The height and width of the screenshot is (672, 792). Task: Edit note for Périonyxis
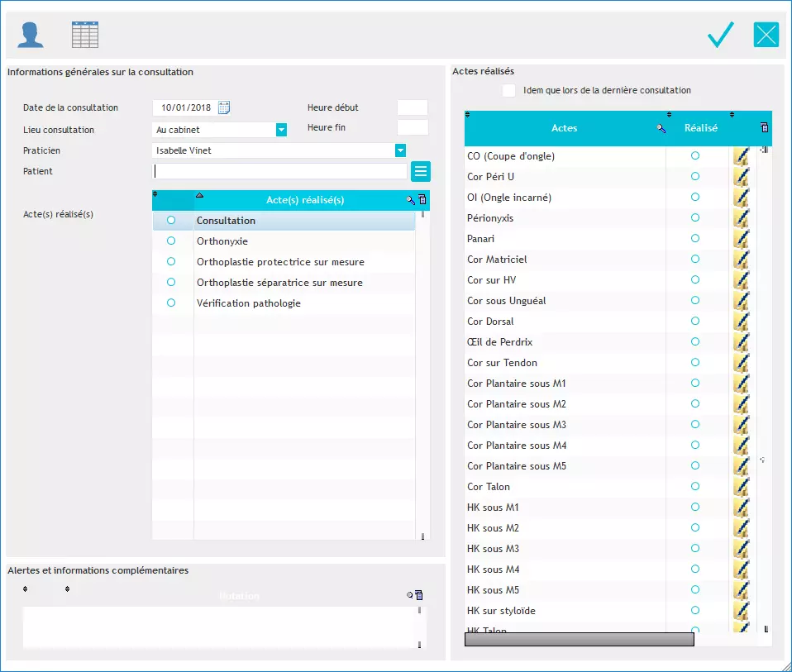tap(741, 218)
